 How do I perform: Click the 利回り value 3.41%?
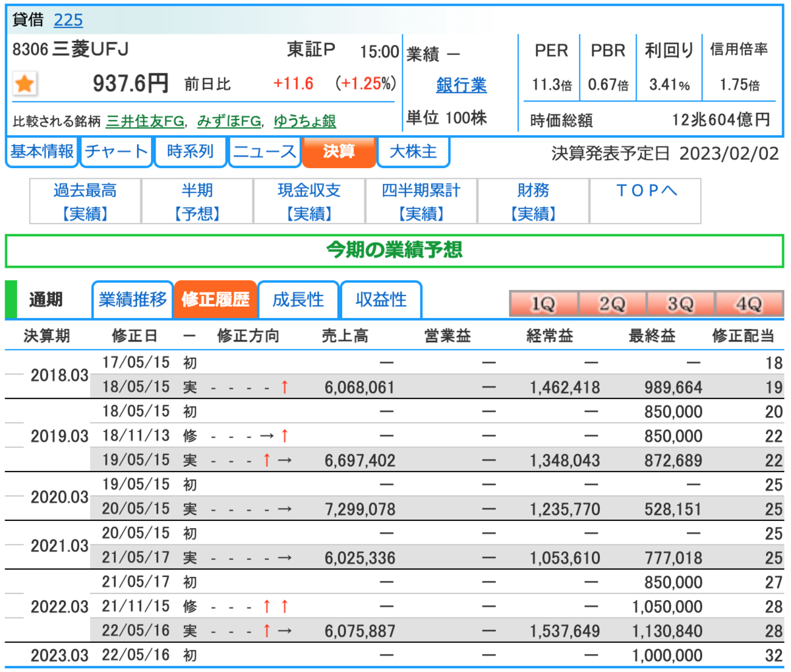pos(669,85)
